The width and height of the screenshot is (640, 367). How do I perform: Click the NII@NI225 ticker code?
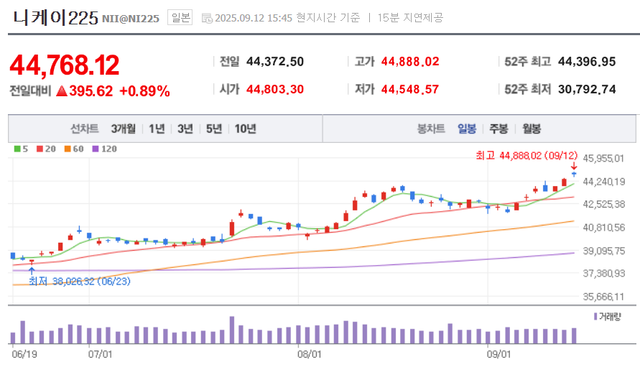pyautogui.click(x=131, y=19)
